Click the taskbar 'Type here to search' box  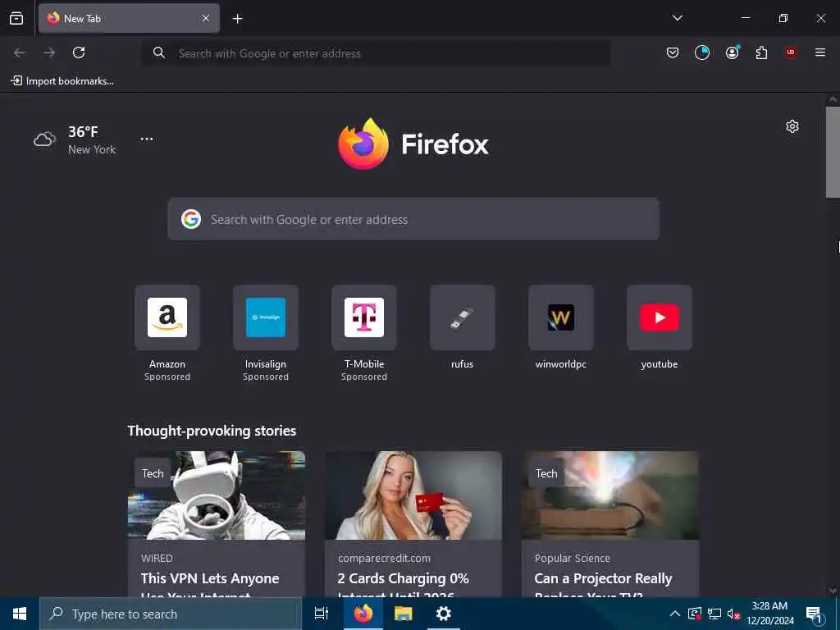point(171,614)
